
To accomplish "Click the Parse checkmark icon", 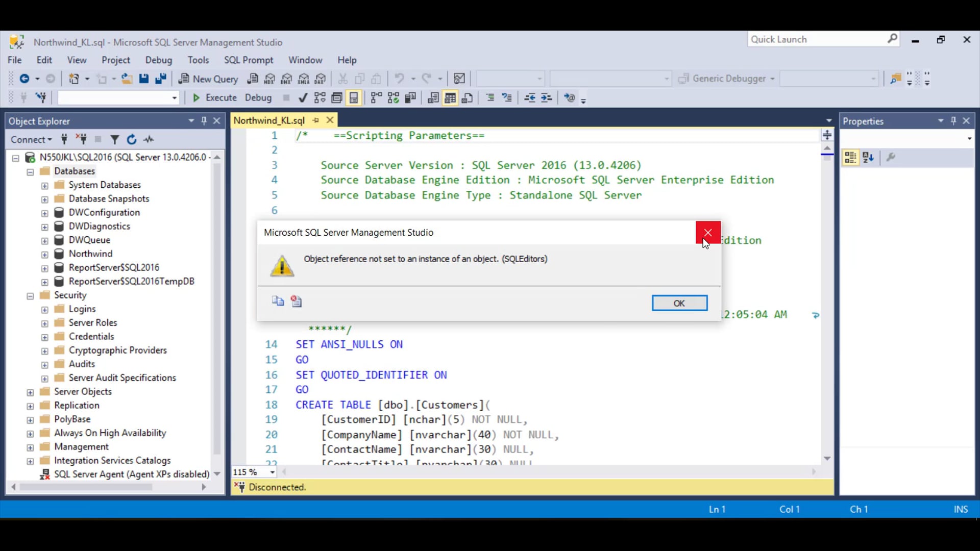I will coord(303,98).
